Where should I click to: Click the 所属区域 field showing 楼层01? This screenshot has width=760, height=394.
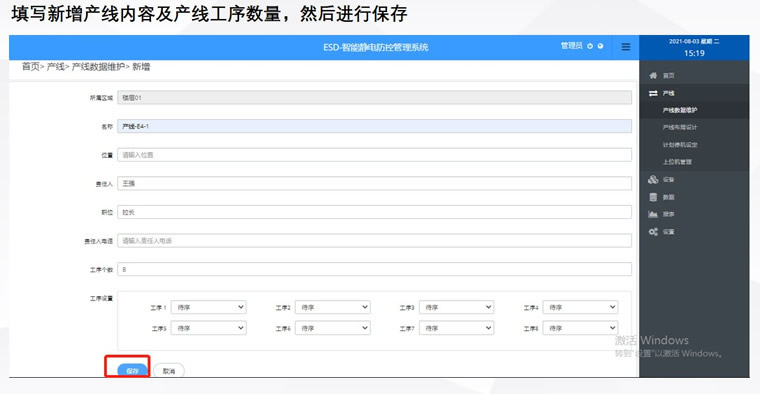click(x=374, y=97)
